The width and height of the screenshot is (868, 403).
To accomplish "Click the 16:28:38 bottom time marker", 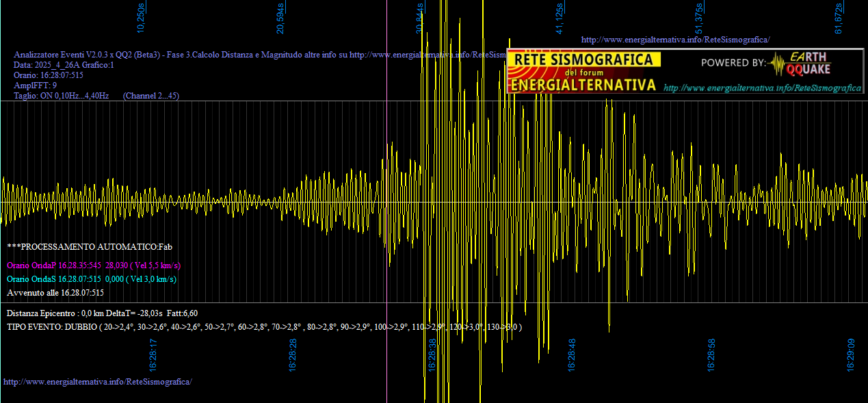I will (432, 355).
